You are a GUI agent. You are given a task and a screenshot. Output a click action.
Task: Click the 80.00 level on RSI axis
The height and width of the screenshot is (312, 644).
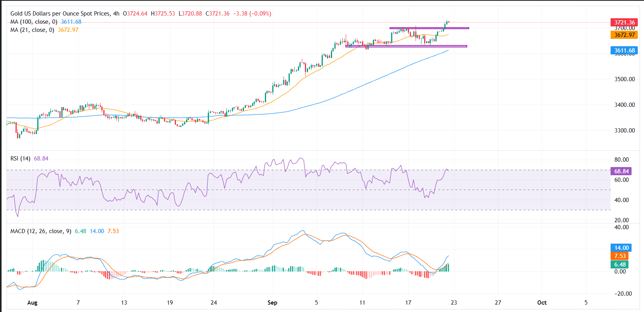pyautogui.click(x=621, y=160)
